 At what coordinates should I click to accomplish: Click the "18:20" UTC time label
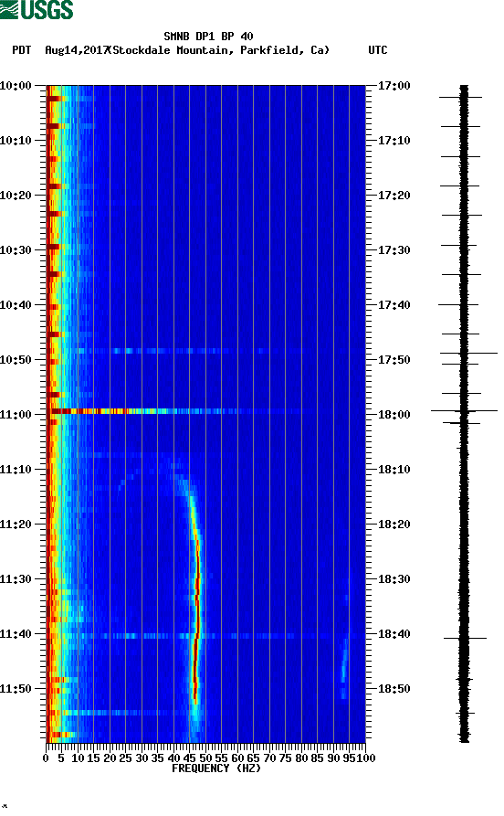[394, 525]
